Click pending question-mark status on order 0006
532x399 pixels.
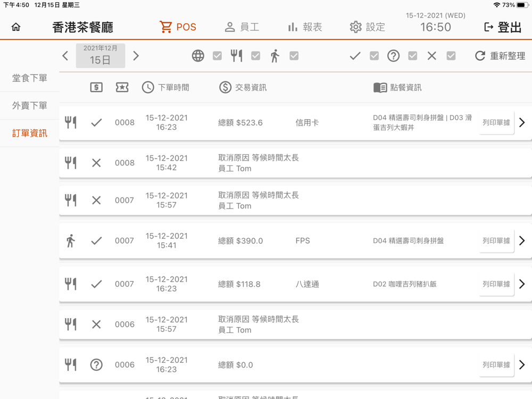pyautogui.click(x=96, y=365)
